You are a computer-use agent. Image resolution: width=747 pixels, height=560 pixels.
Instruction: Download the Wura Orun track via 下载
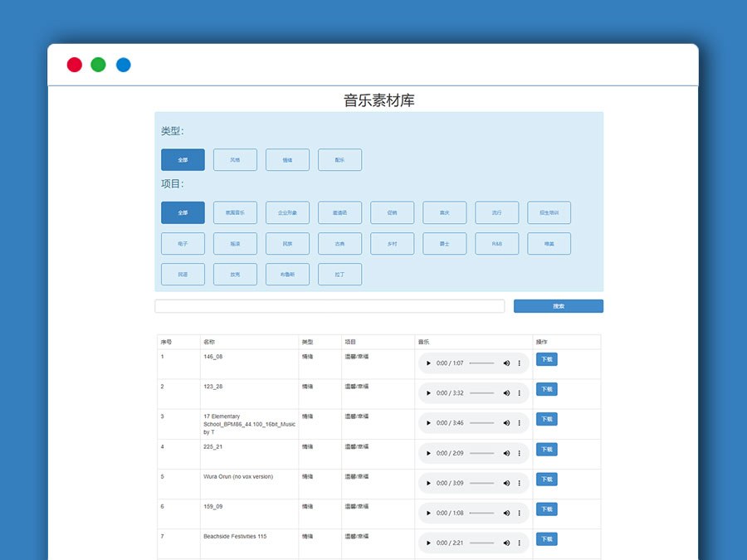(x=546, y=479)
